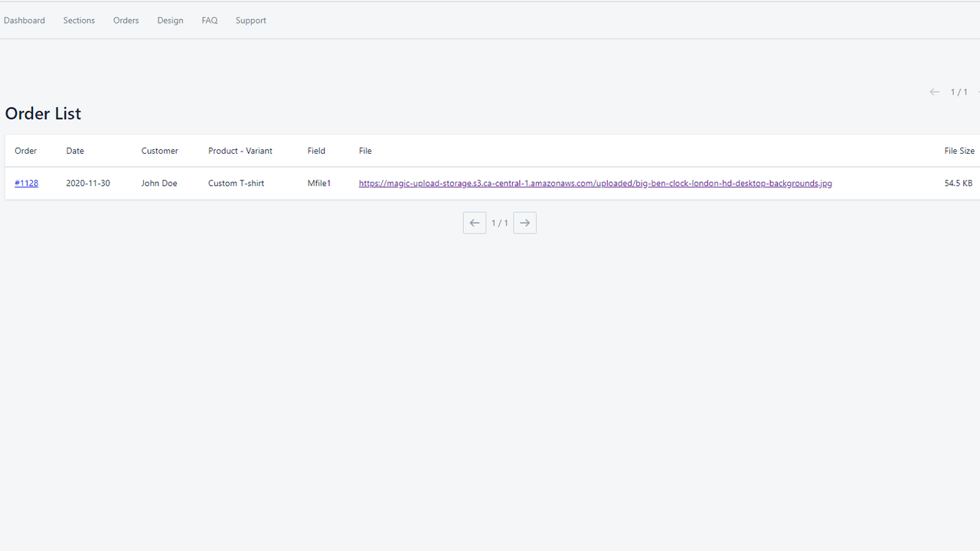Click the bottom 1 / 1 page indicator
This screenshot has height=551, width=980.
tap(500, 223)
